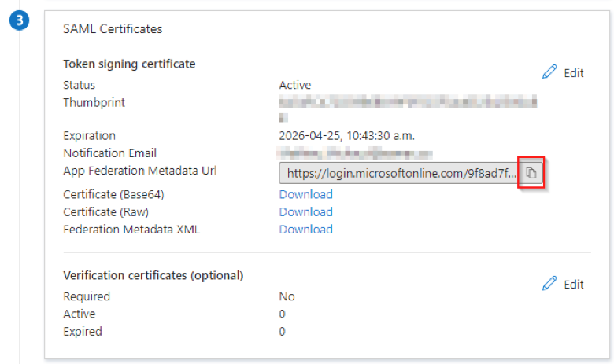Click the Edit label beside Token signing certificate

(574, 73)
